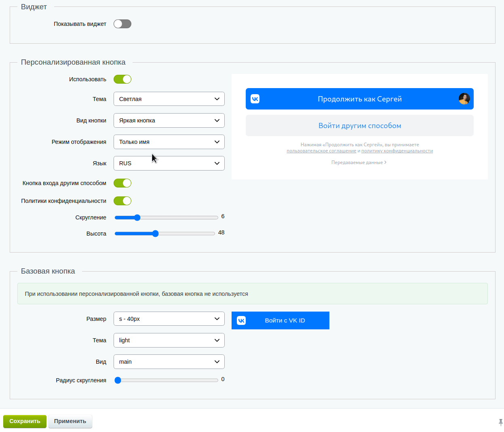This screenshot has height=432, width=504.
Task: Open the пользовательское соглашение link
Action: click(321, 150)
